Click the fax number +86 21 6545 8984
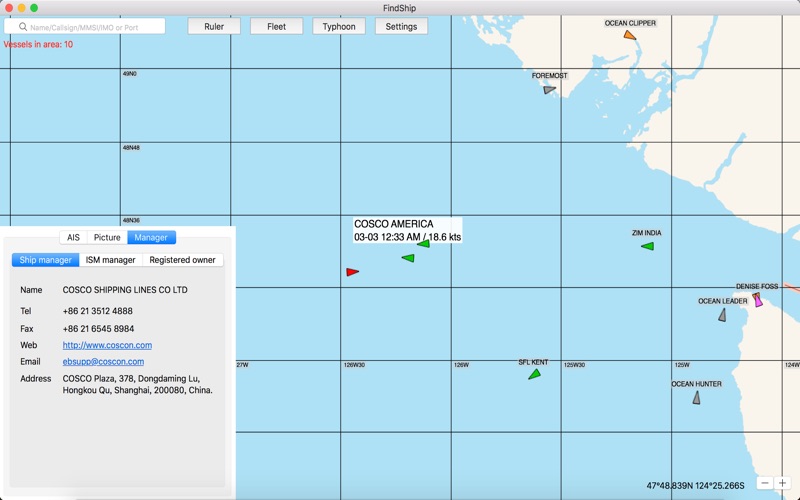This screenshot has width=800, height=500. pos(98,329)
